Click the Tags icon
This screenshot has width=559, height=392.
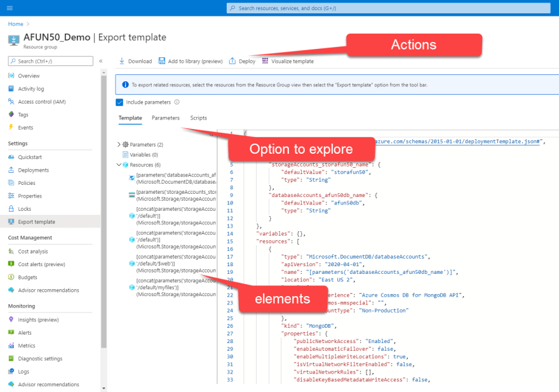tap(11, 114)
